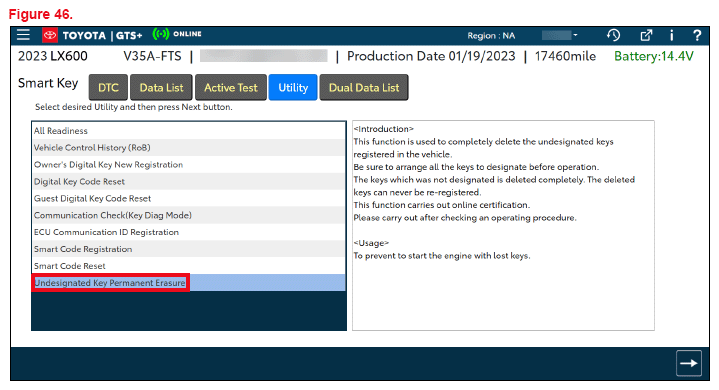Open the history clock icon

(x=614, y=35)
